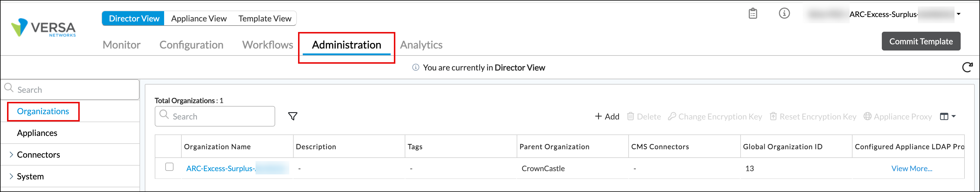Click the organizations table Search field
980x192 pixels.
tap(221, 116)
